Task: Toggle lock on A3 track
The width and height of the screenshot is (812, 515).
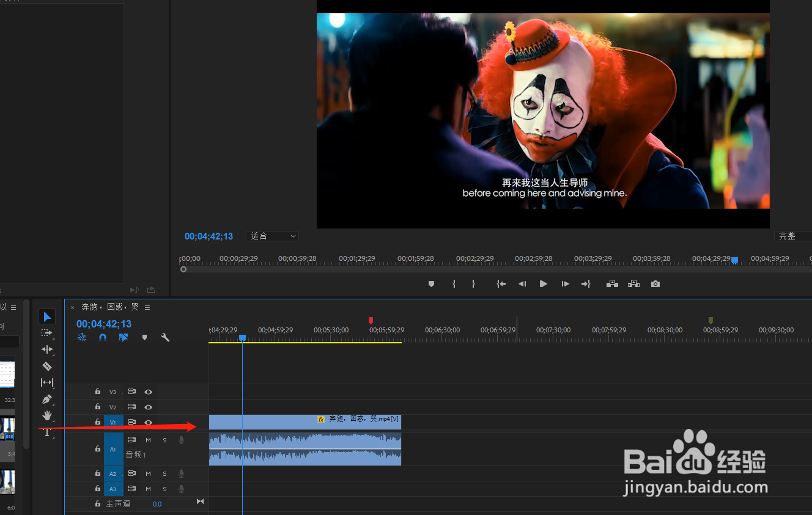Action: 97,489
